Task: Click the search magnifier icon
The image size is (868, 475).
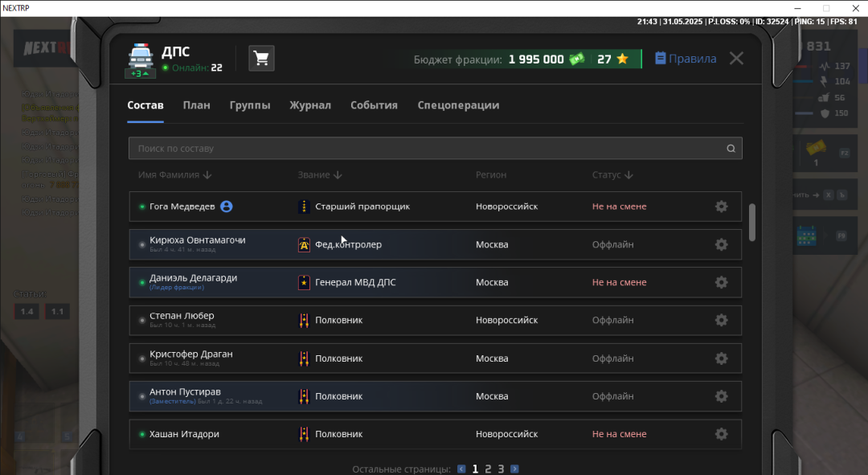Action: (x=731, y=149)
